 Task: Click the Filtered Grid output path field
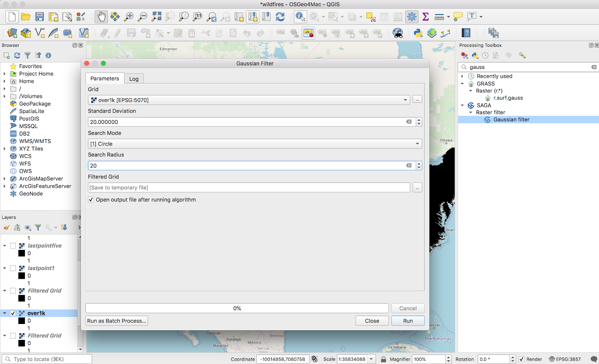pyautogui.click(x=249, y=188)
